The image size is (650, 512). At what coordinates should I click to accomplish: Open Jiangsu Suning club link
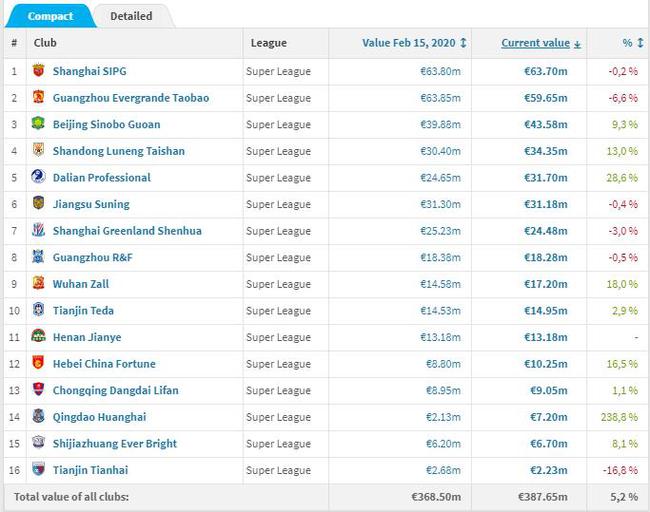(x=91, y=204)
